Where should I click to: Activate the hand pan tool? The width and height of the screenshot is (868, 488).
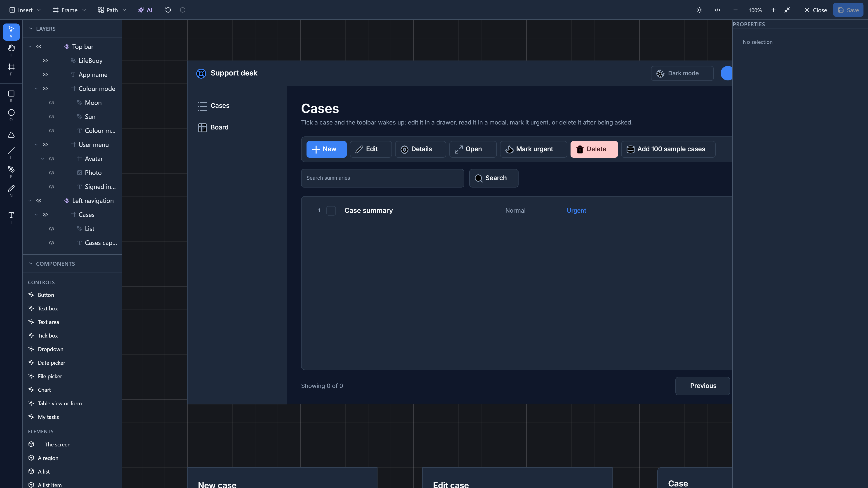pos(11,50)
